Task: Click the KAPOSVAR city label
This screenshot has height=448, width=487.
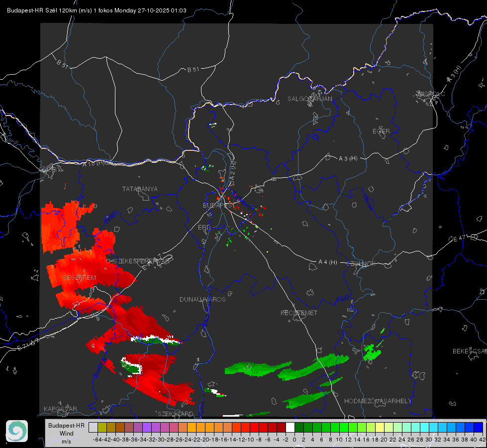Action: coord(60,409)
